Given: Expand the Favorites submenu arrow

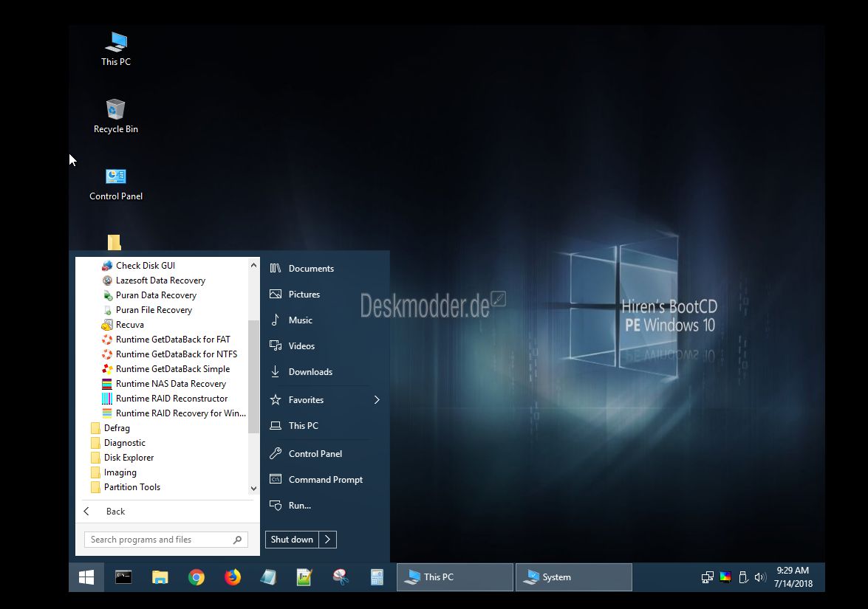Looking at the screenshot, I should (x=377, y=400).
